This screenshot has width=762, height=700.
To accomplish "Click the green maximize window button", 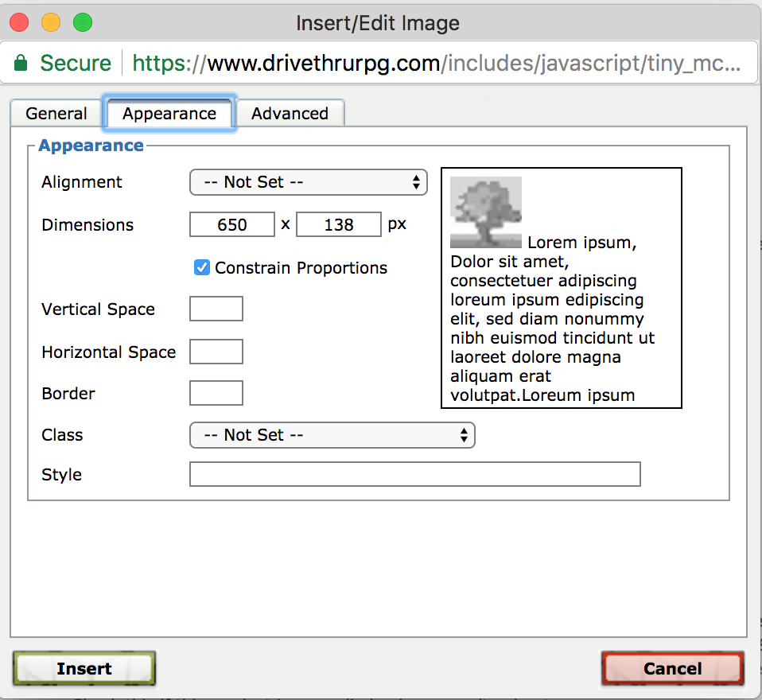I will click(83, 23).
